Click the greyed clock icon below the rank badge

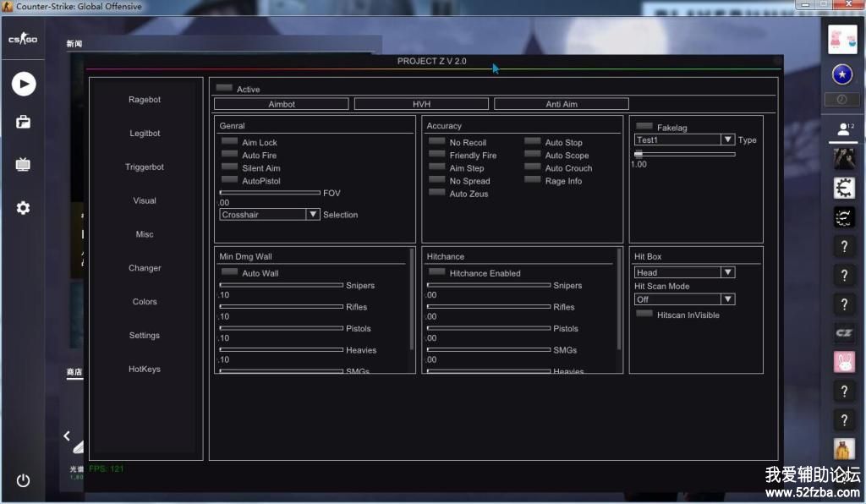pyautogui.click(x=841, y=100)
